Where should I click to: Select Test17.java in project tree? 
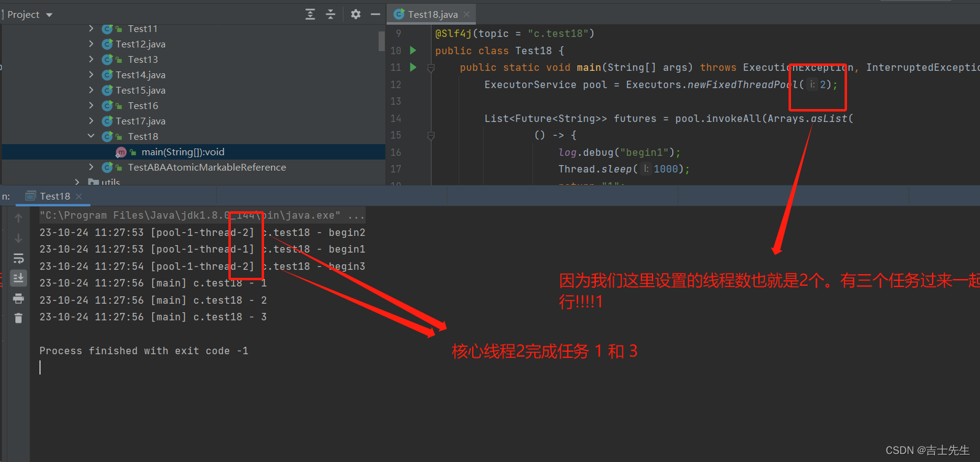[x=140, y=121]
